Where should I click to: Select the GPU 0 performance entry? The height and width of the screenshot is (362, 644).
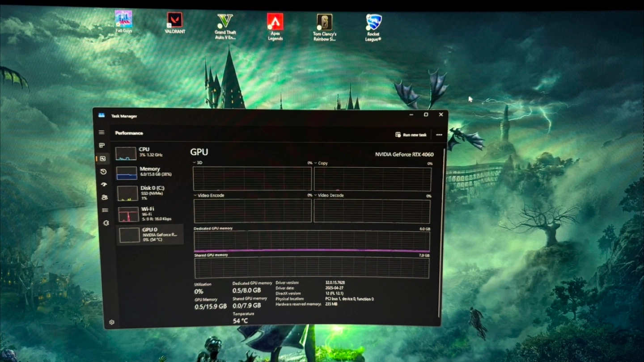(150, 235)
